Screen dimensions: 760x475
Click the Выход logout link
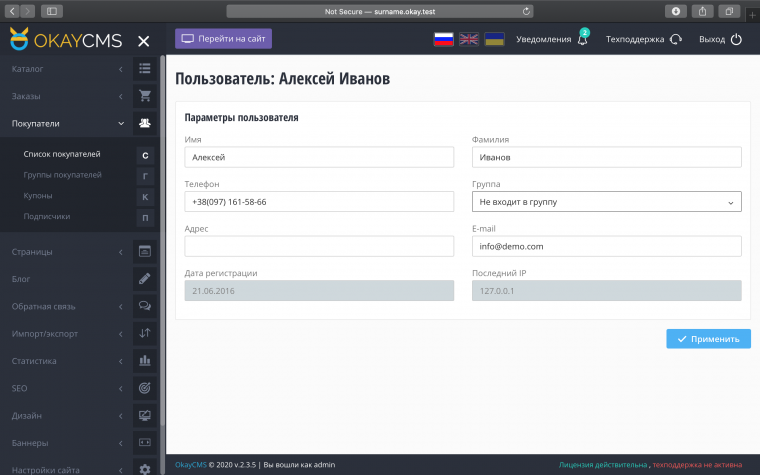click(720, 40)
